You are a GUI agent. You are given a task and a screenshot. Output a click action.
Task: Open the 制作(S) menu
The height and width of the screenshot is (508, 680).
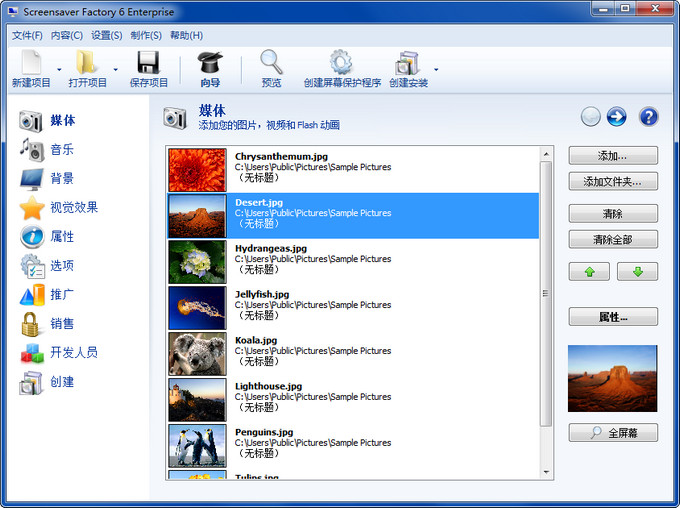point(146,36)
